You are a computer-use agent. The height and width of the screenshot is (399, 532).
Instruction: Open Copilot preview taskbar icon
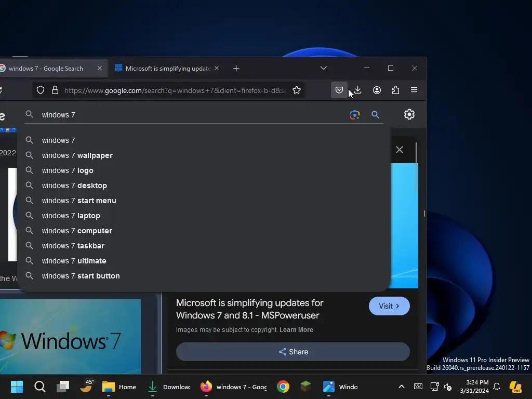(515, 387)
